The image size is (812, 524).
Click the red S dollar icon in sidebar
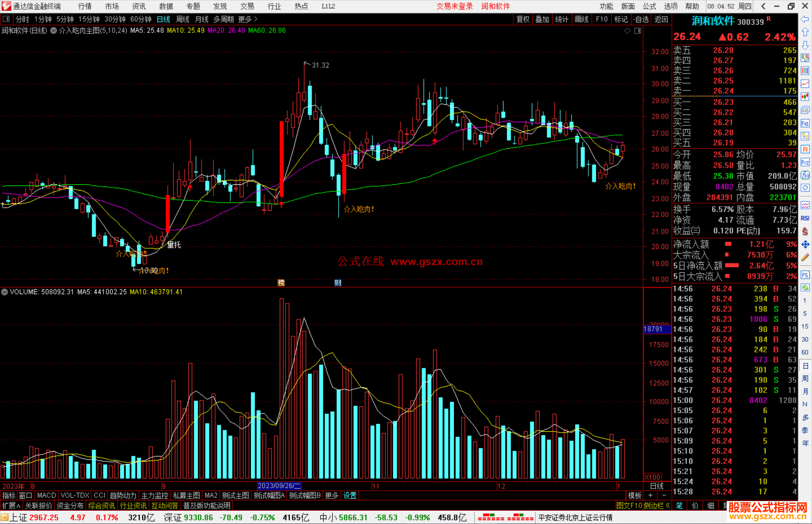[805, 231]
